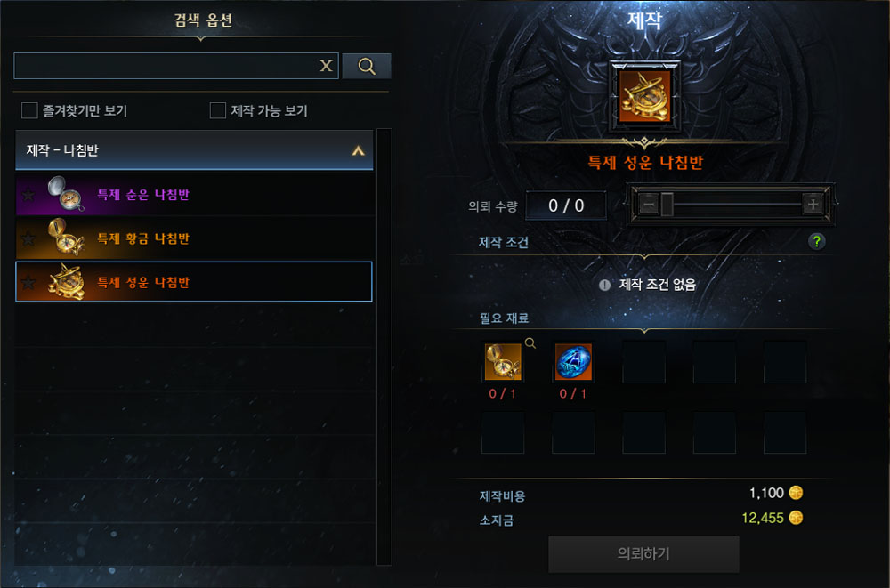The height and width of the screenshot is (588, 890).
Task: Clear the search field with X
Action: 326,66
